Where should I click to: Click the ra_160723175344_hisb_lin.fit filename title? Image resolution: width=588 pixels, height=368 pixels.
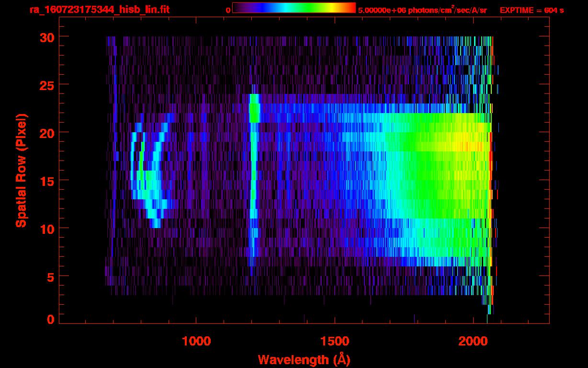click(x=99, y=10)
